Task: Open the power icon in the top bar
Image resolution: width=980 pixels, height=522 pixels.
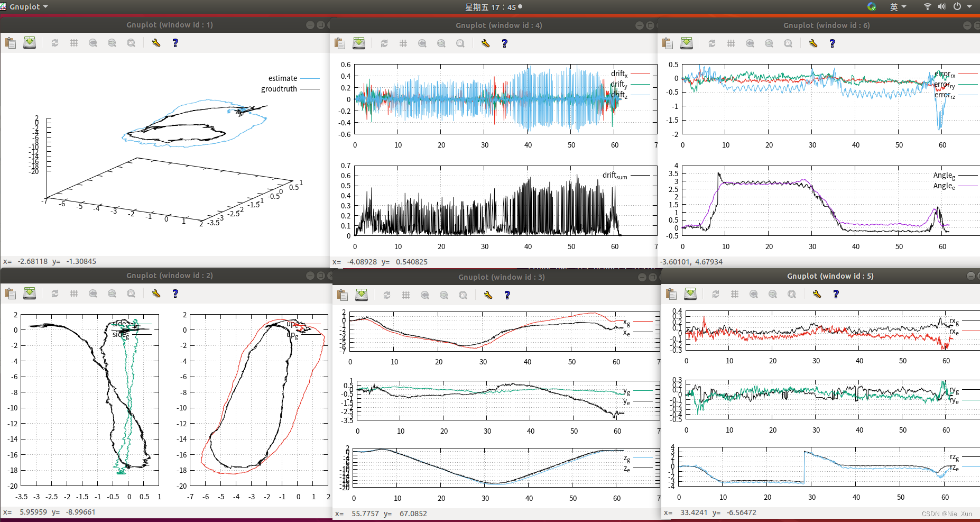Action: point(957,6)
